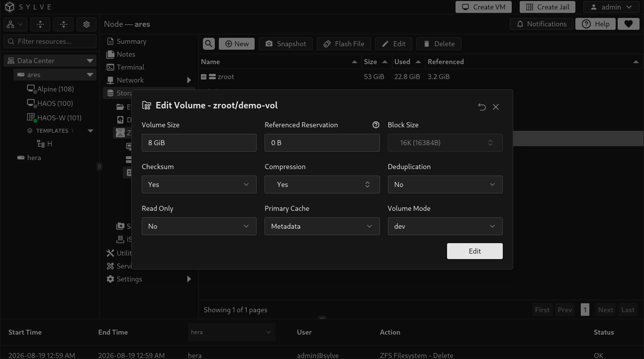Collapse the ares node in tree
This screenshot has width=644, height=359.
pos(90,75)
